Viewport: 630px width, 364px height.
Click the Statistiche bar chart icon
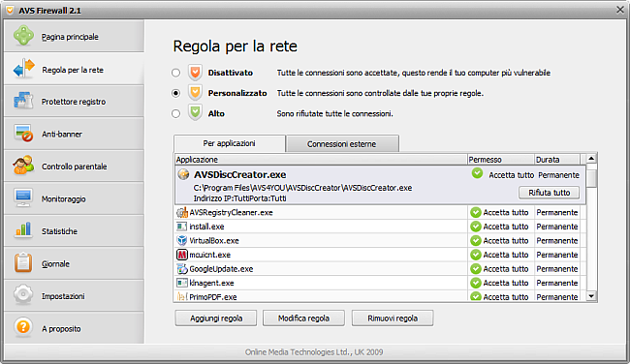[x=23, y=230]
